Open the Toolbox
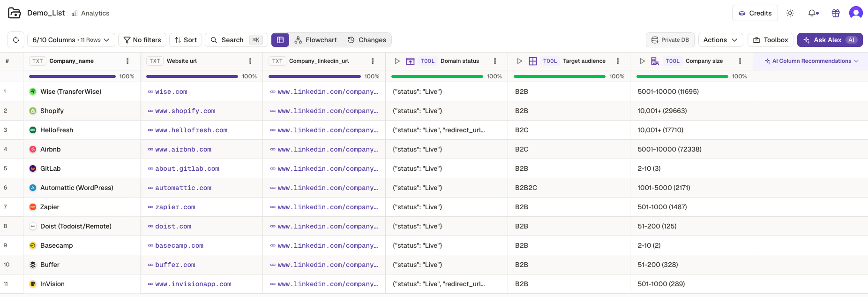868x297 pixels. (x=771, y=40)
